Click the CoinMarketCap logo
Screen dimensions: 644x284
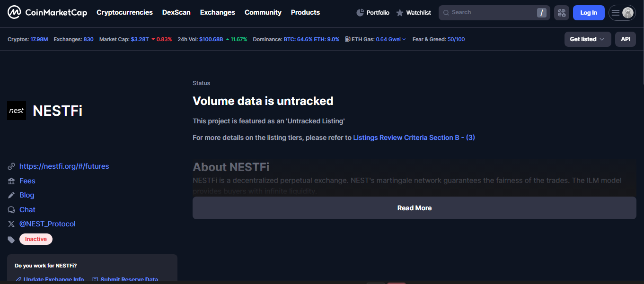[x=47, y=13]
